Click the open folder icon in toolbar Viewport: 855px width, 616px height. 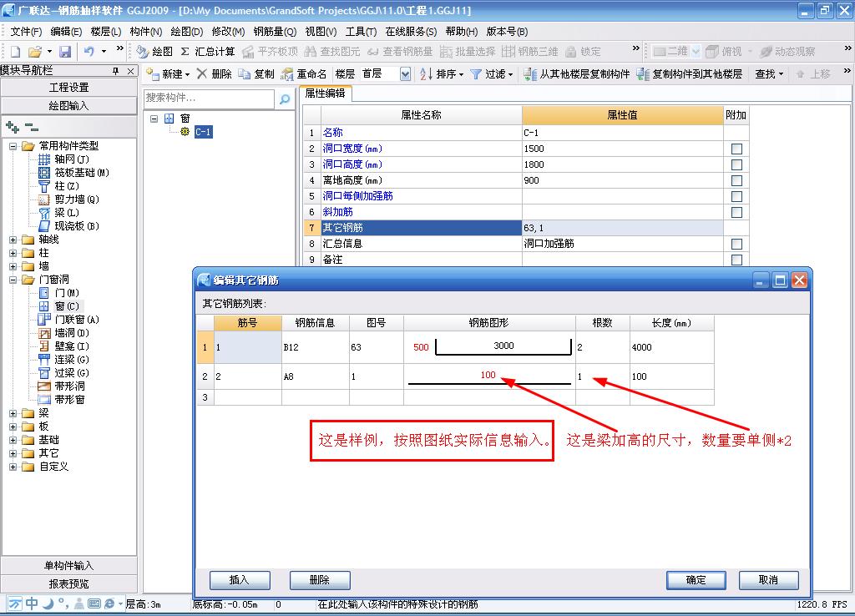click(x=34, y=52)
